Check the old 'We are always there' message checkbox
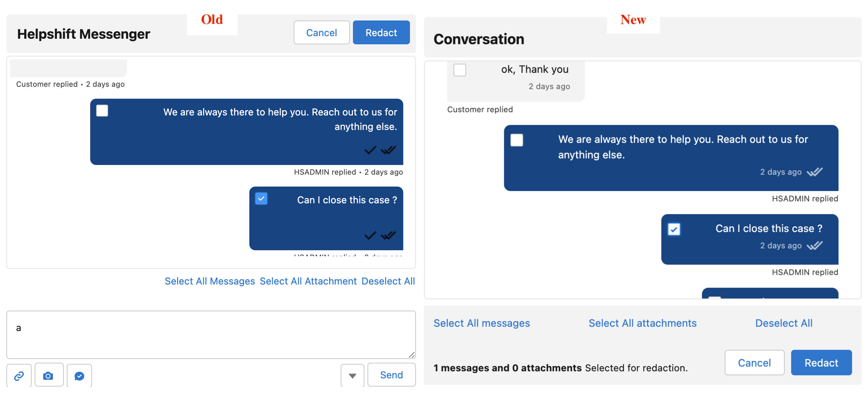 tap(102, 111)
